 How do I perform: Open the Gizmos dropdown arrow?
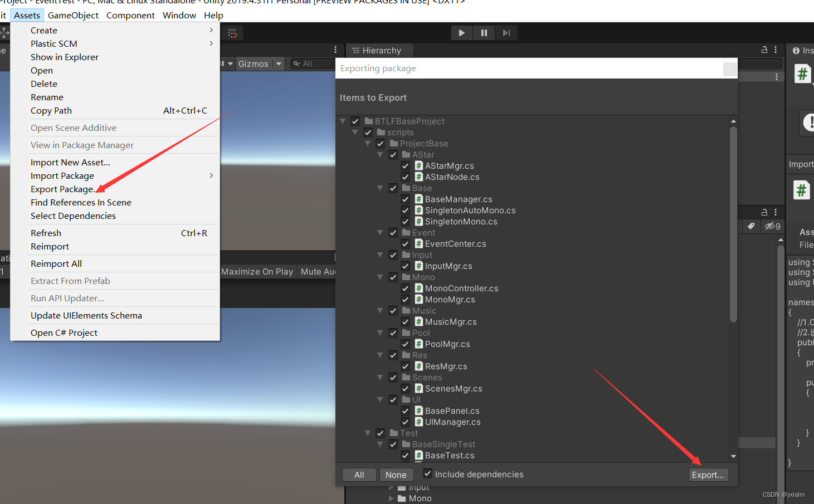[x=279, y=63]
